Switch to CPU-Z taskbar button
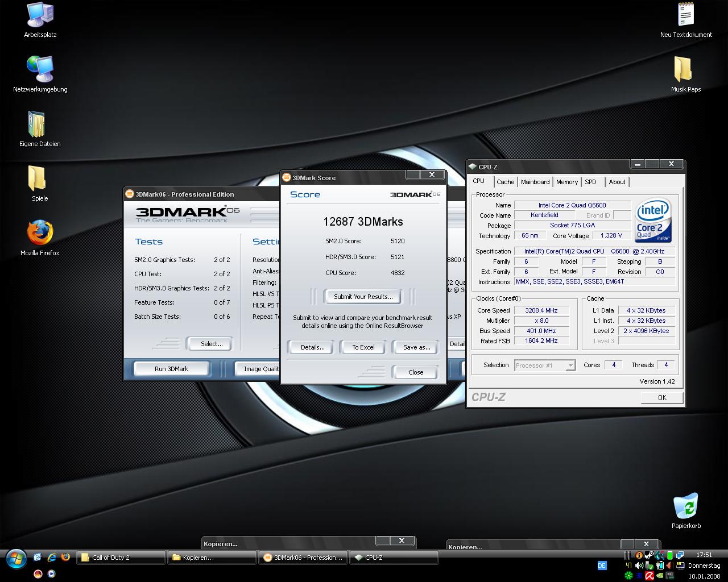This screenshot has height=582, width=728. (395, 558)
